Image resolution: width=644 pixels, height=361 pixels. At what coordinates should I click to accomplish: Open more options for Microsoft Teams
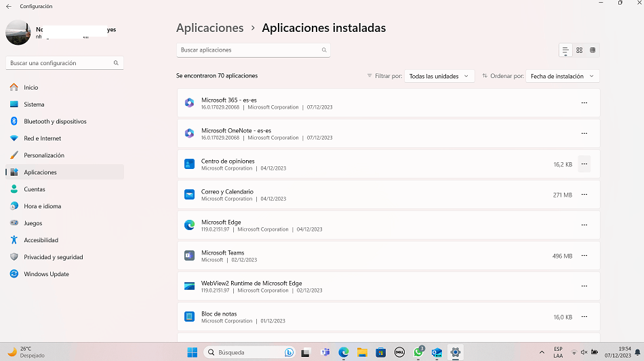pos(584,256)
